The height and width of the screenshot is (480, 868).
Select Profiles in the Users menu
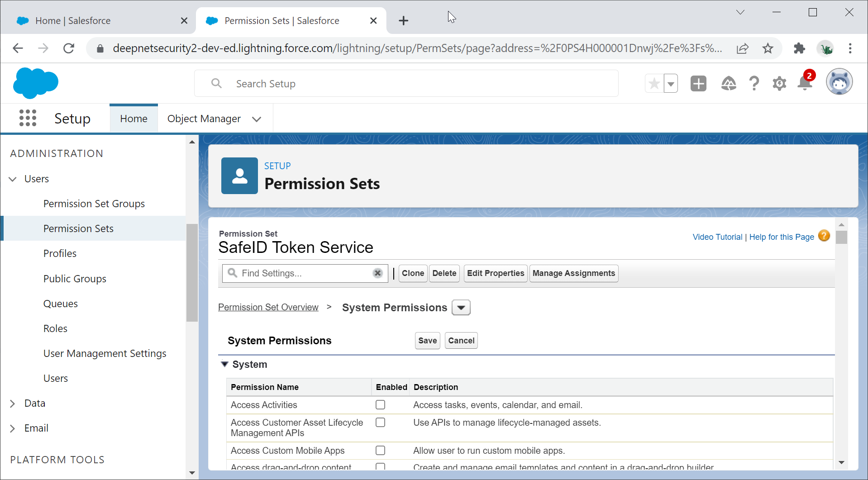(60, 253)
